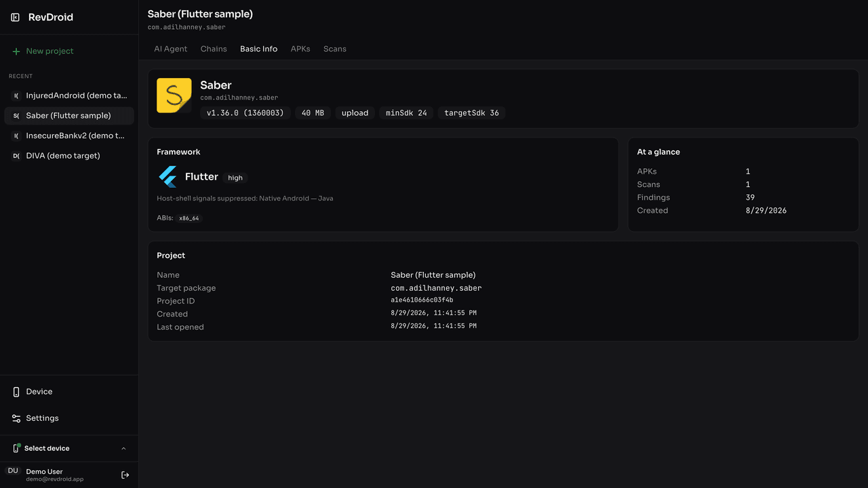Viewport: 868px width, 488px height.
Task: Click the version v1.36.0 (1360003) badge
Action: coord(245,113)
